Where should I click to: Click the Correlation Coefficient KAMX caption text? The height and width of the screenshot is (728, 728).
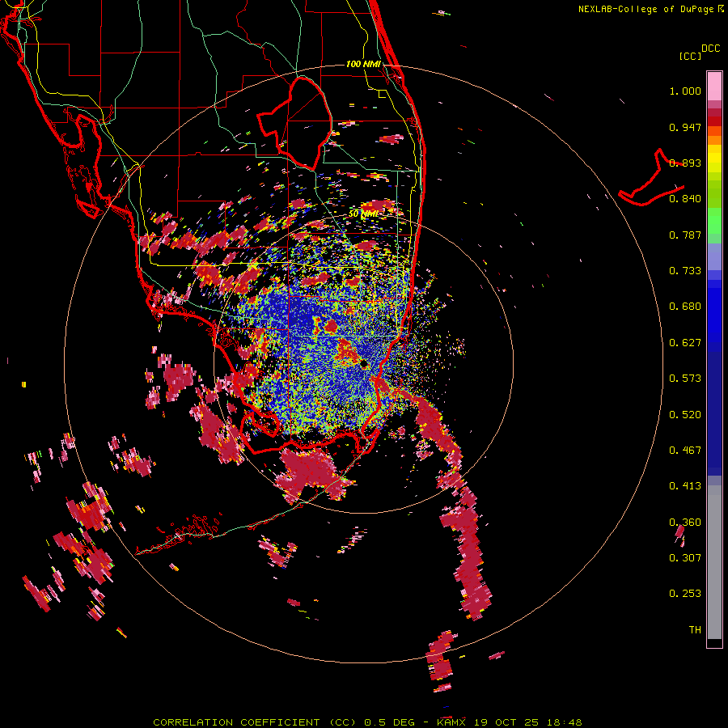367,722
